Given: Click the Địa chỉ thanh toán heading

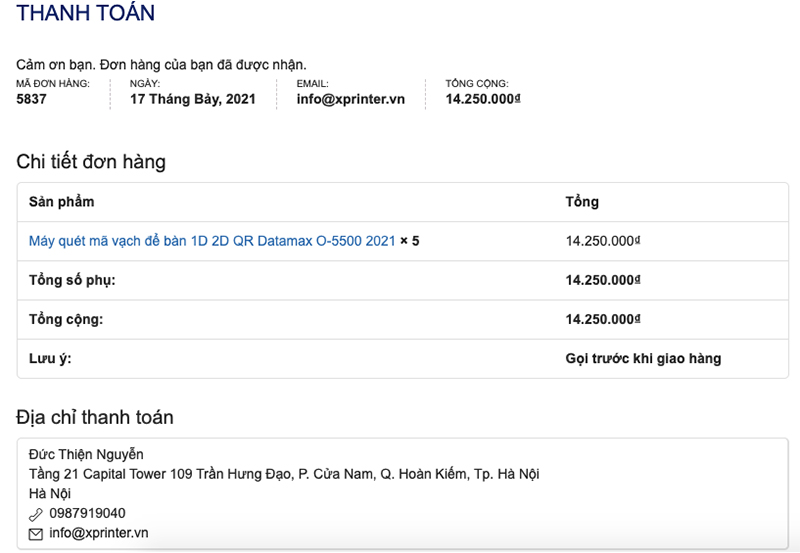Looking at the screenshot, I should click(95, 417).
